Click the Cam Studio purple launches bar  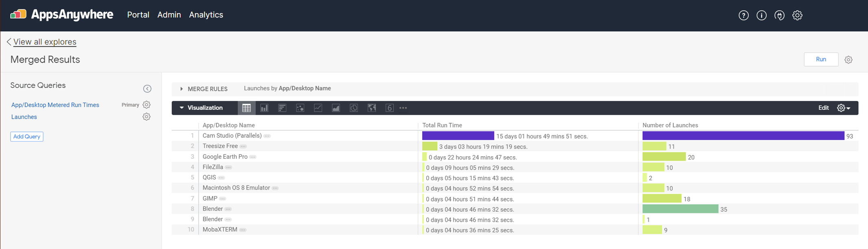[743, 136]
